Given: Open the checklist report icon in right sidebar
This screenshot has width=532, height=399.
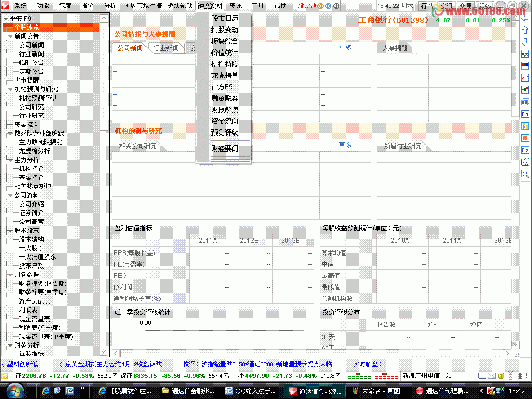Looking at the screenshot, I should [525, 54].
